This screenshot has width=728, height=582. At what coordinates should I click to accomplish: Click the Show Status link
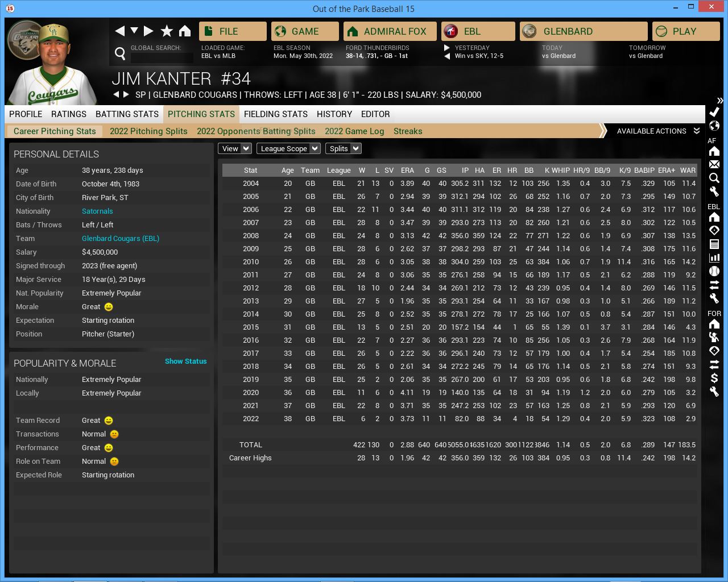(185, 361)
